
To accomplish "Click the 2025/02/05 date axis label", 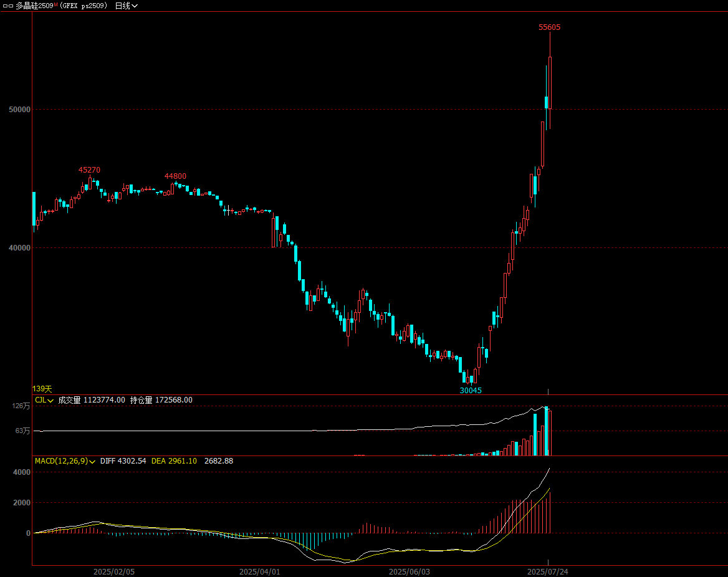I will [x=113, y=572].
